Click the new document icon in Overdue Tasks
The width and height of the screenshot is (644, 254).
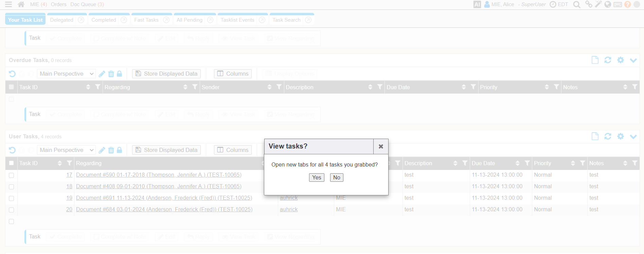[x=595, y=60]
